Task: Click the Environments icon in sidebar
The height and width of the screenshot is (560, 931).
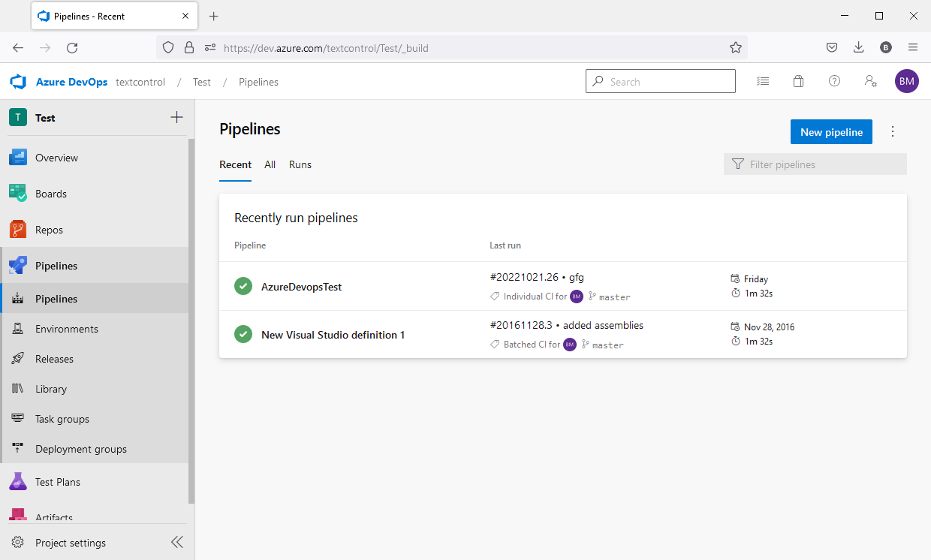Action: 18,329
